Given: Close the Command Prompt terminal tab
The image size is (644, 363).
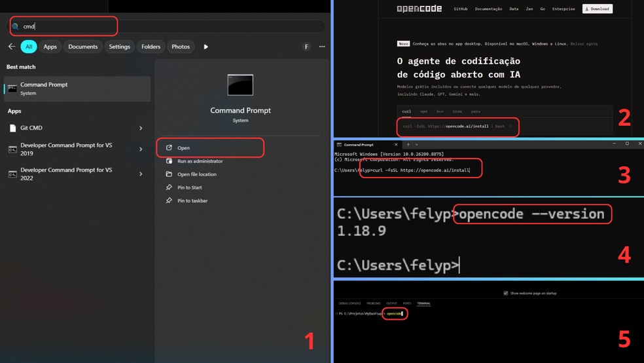Looking at the screenshot, I should [396, 144].
